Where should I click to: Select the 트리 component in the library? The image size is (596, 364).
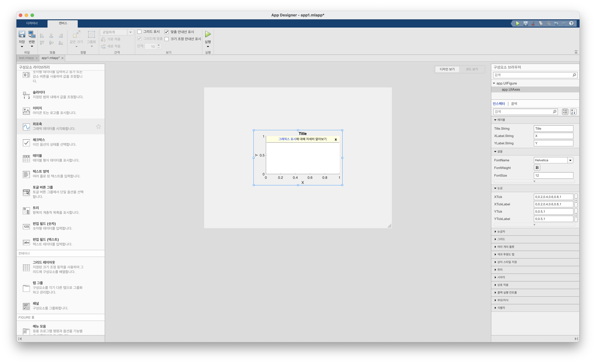(x=60, y=210)
